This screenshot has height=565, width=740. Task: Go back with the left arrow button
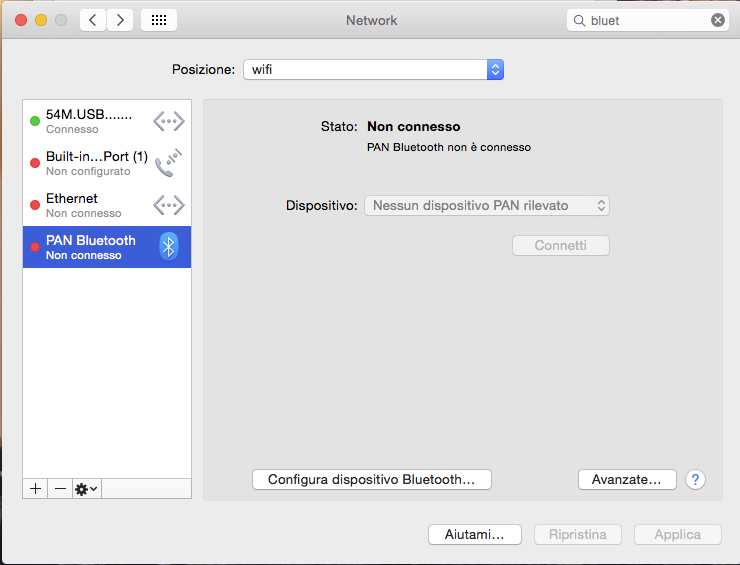93,20
